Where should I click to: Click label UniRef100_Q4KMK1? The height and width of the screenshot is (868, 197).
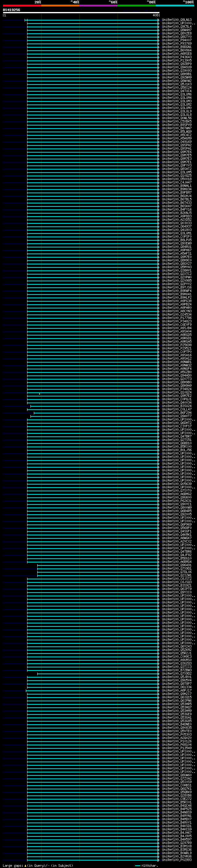click(x=176, y=535)
